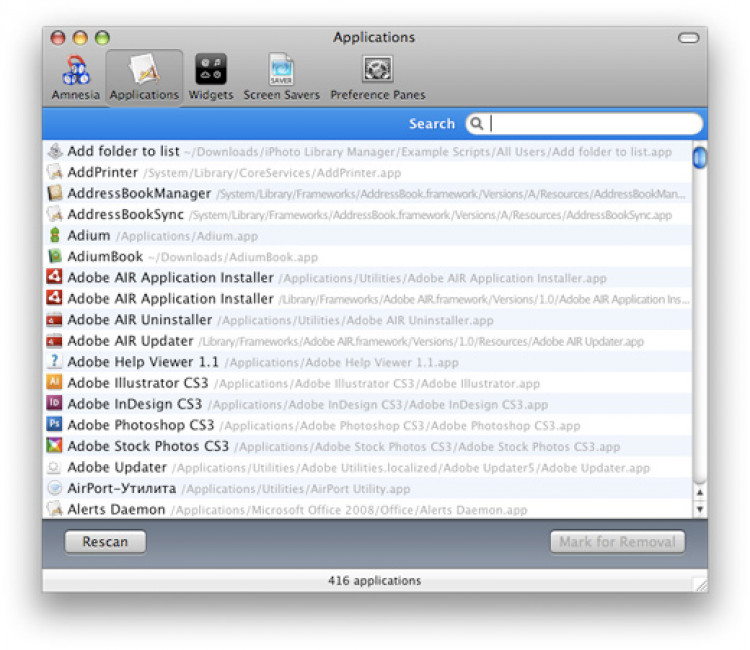This screenshot has width=750, height=650.
Task: Click the Search input field
Action: coord(584,124)
